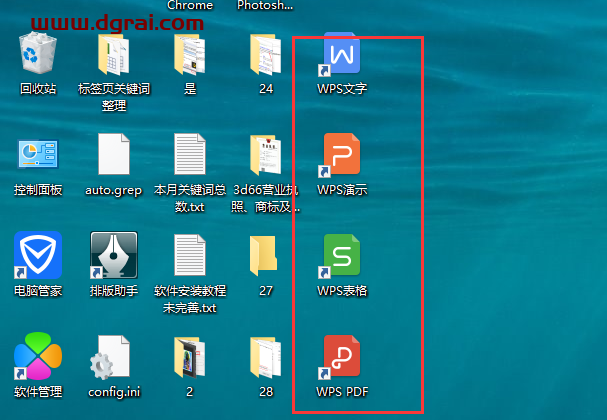The height and width of the screenshot is (420, 607).
Task: Open the folder named 2
Action: pos(189,357)
